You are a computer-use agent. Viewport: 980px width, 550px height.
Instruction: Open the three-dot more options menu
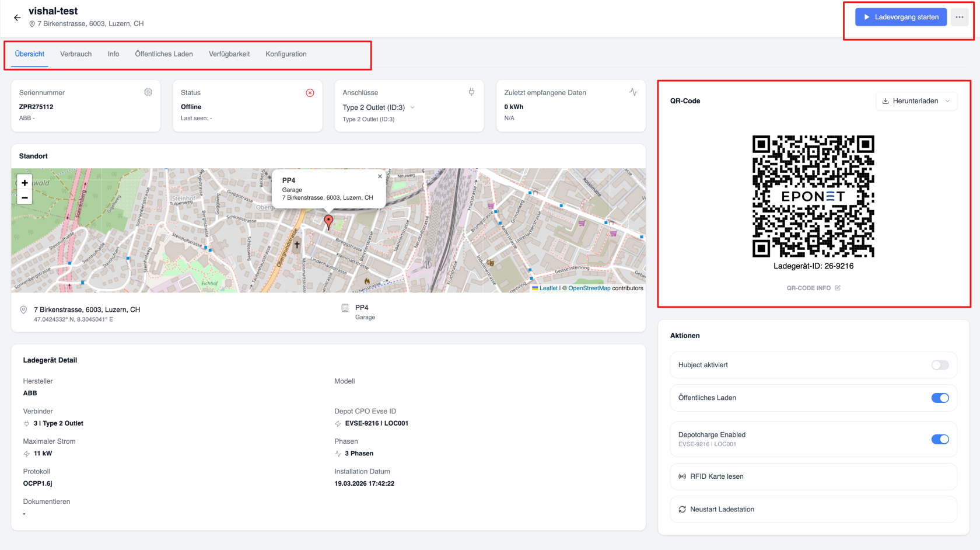pos(960,17)
